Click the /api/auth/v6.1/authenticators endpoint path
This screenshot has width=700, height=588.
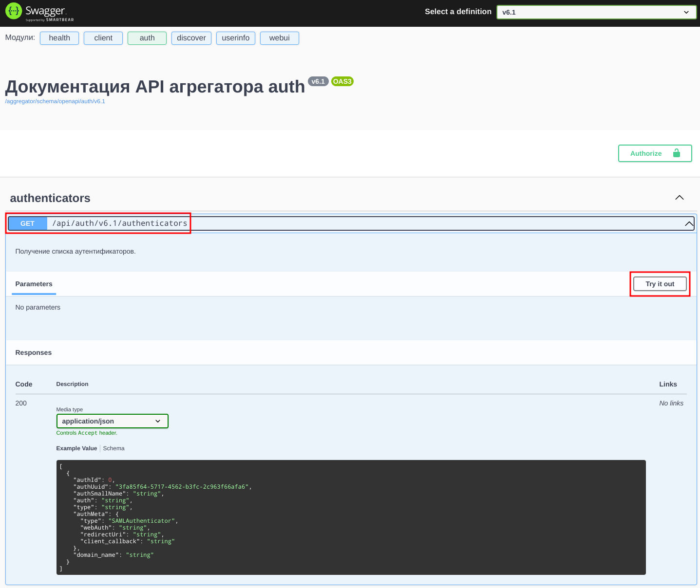click(120, 223)
